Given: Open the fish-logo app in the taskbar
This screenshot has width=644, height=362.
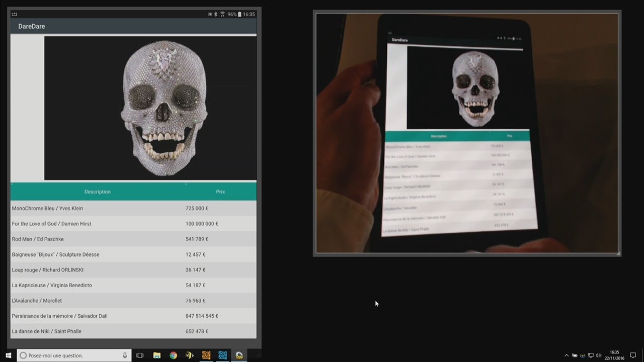Looking at the screenshot, I should click(x=190, y=355).
